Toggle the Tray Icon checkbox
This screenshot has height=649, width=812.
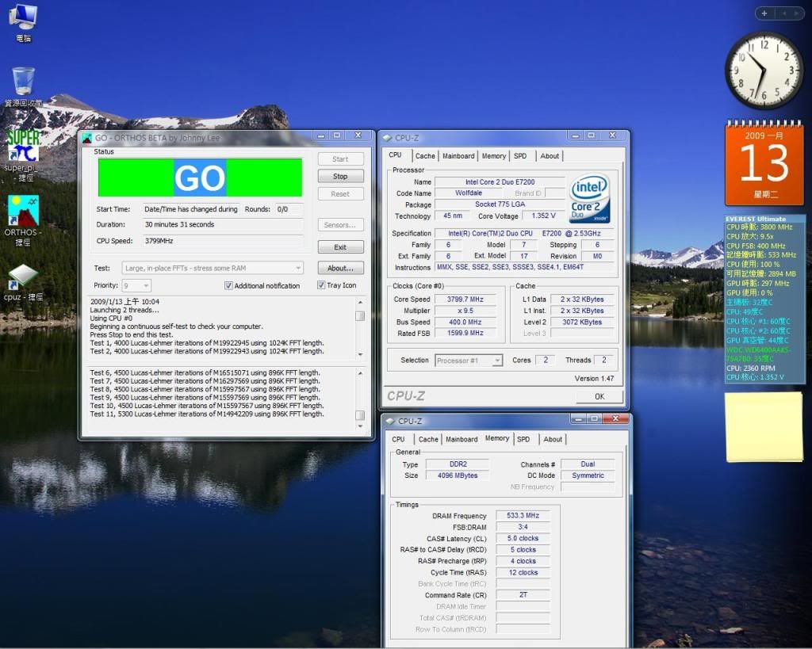coord(321,285)
